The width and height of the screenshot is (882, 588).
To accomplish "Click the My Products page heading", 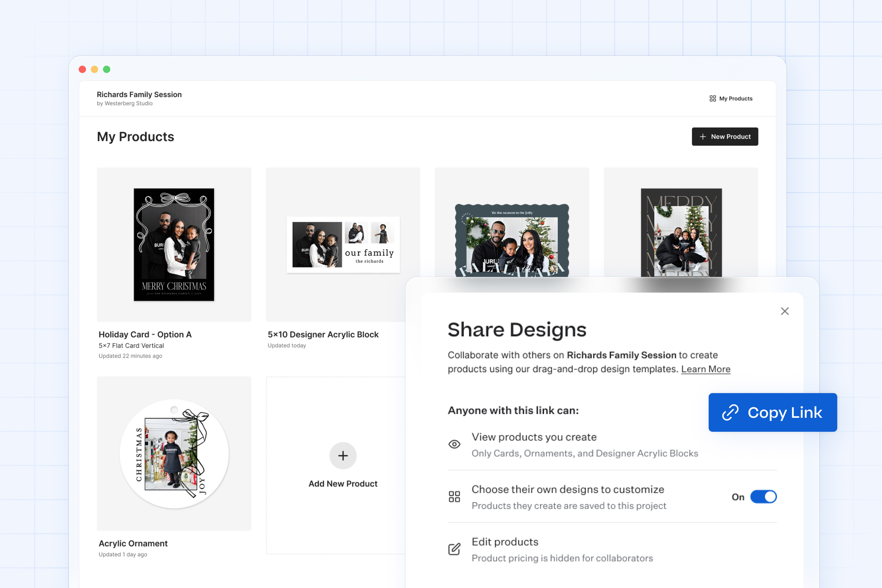I will (x=135, y=137).
